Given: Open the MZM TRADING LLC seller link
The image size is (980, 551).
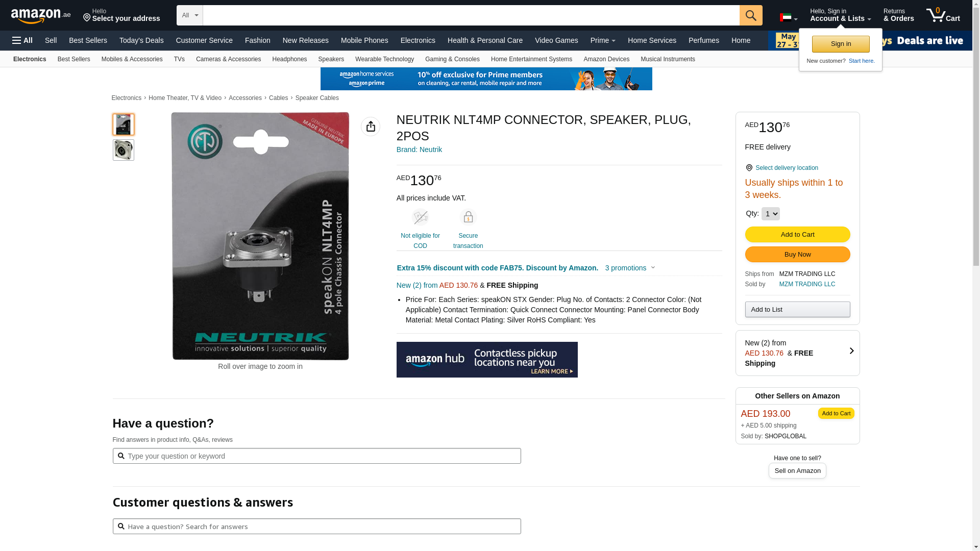Looking at the screenshot, I should click(x=807, y=284).
